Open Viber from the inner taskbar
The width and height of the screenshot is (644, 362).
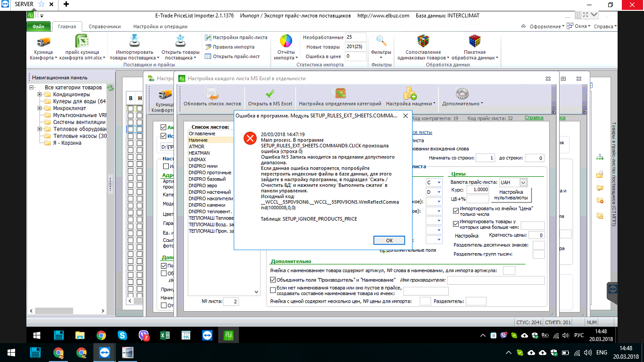tap(144, 336)
